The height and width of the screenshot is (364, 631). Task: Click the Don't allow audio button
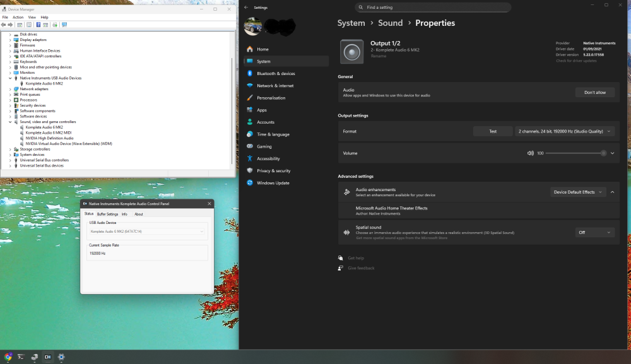pyautogui.click(x=595, y=93)
